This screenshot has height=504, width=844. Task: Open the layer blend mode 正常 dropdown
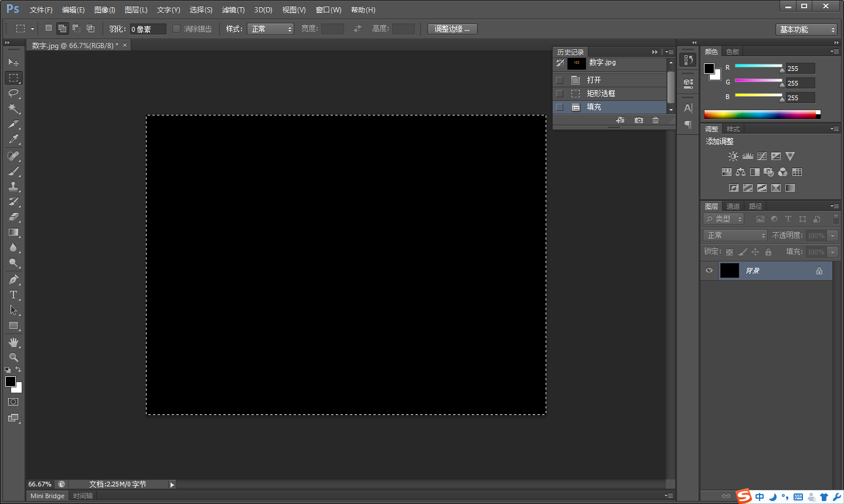click(735, 235)
